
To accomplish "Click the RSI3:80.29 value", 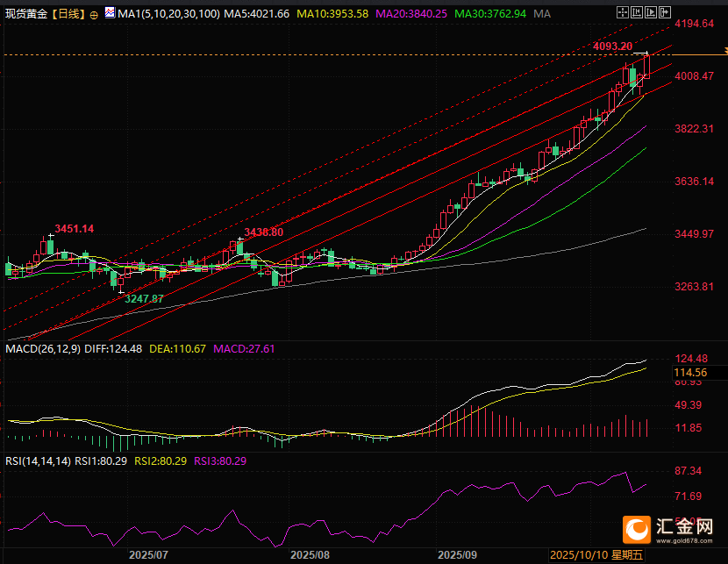I will point(220,461).
